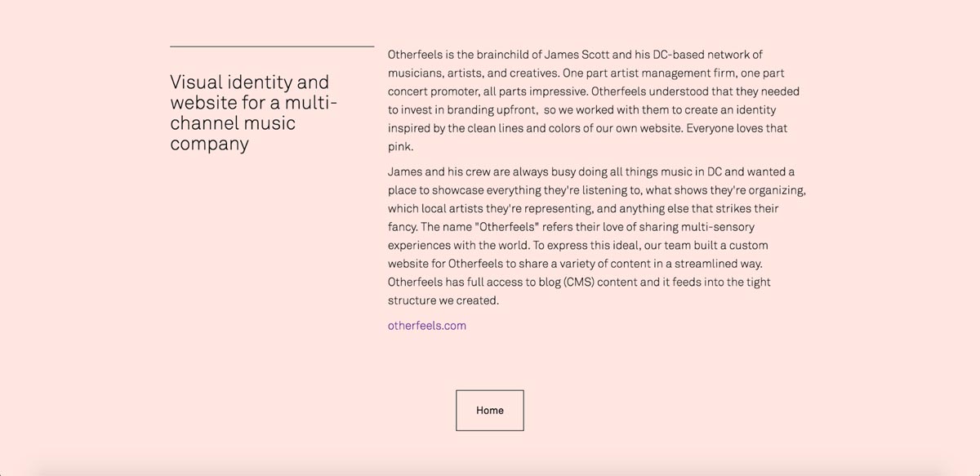Viewport: 980px width, 476px height.
Task: Click the word "pink." ending first paragraph
Action: (401, 147)
